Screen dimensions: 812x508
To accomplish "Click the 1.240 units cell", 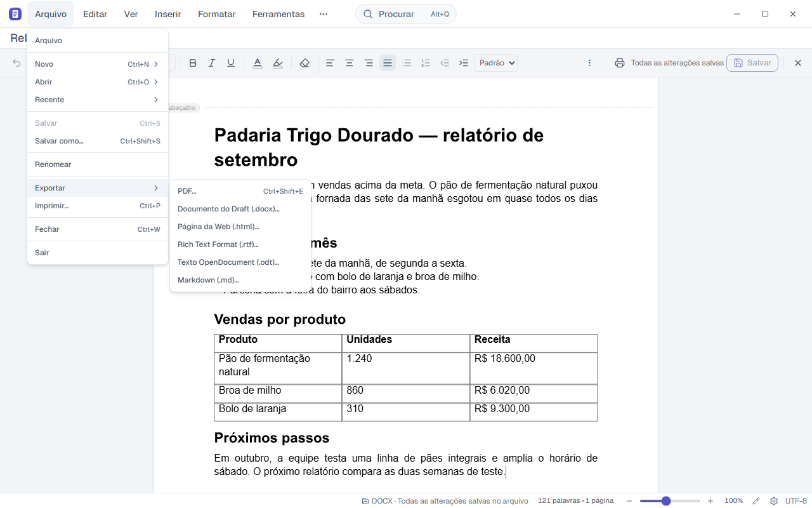I will tap(406, 368).
